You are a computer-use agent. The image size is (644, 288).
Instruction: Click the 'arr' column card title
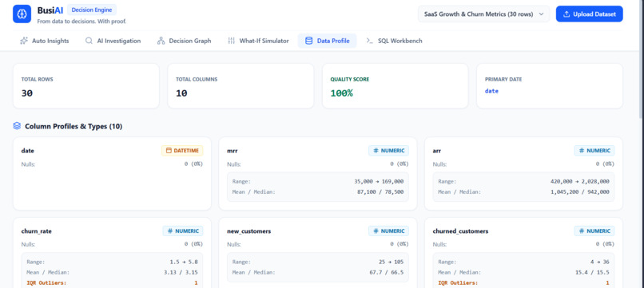[x=436, y=151]
